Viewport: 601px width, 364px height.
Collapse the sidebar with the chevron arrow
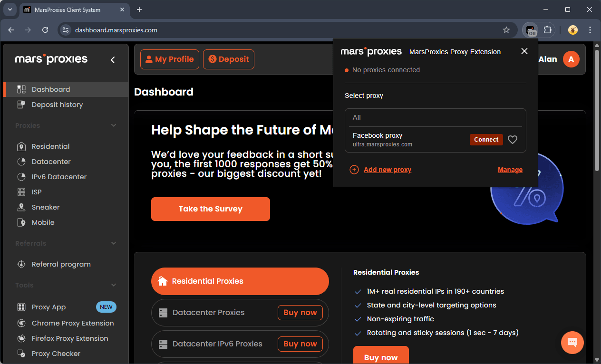click(113, 60)
